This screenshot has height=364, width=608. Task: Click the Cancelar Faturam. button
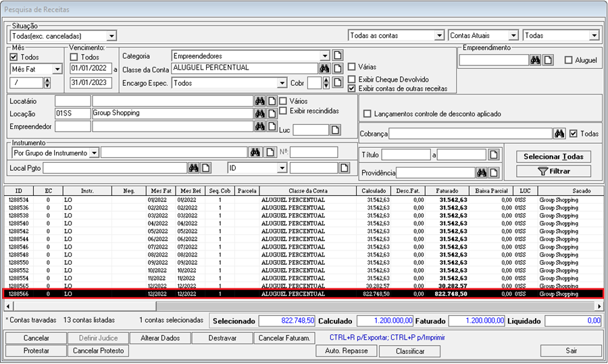[x=284, y=338]
